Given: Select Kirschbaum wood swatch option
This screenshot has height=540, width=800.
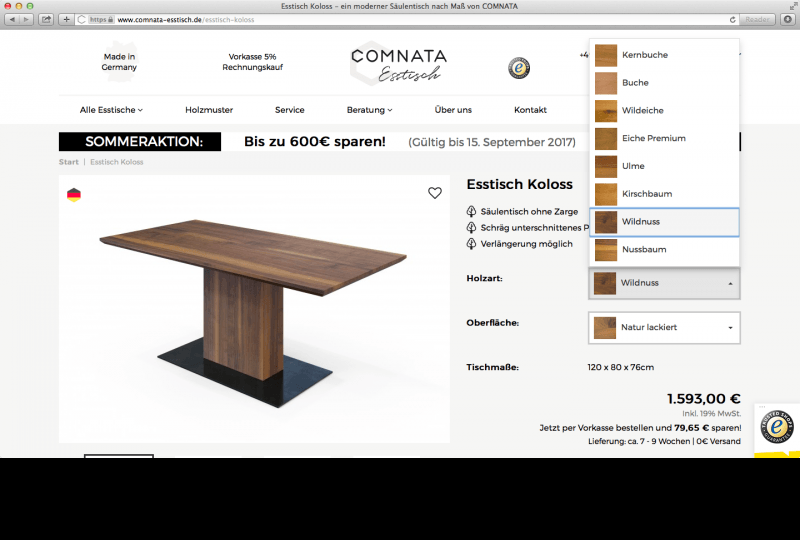Looking at the screenshot, I should click(664, 194).
